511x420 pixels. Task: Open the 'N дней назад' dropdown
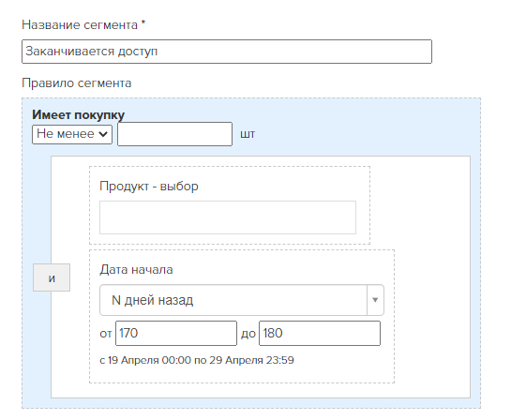242,300
